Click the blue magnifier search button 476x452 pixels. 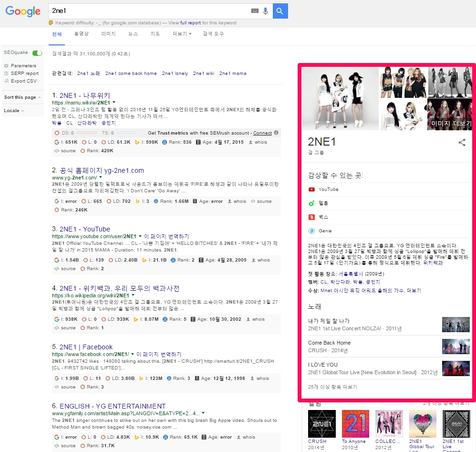coord(280,11)
